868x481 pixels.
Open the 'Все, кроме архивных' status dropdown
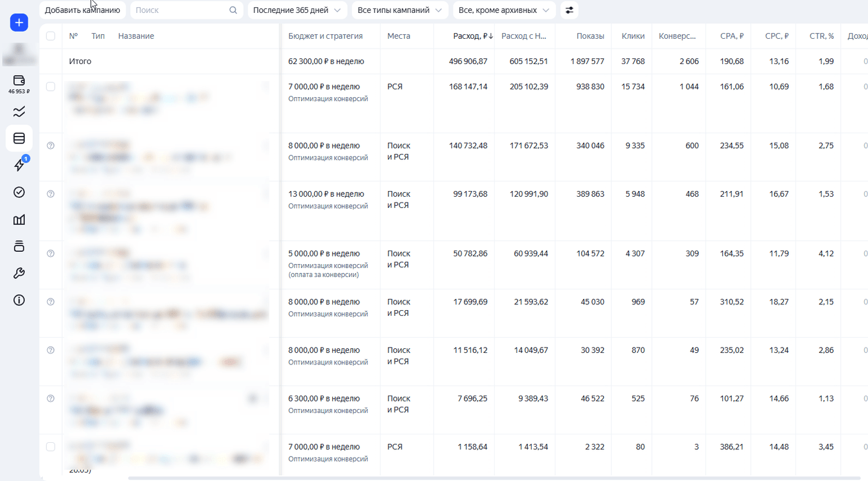click(503, 10)
